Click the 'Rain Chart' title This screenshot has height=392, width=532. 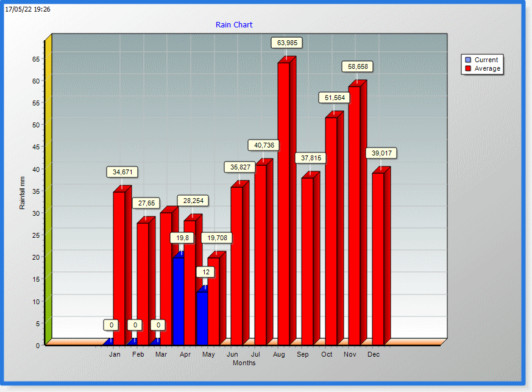click(x=234, y=25)
